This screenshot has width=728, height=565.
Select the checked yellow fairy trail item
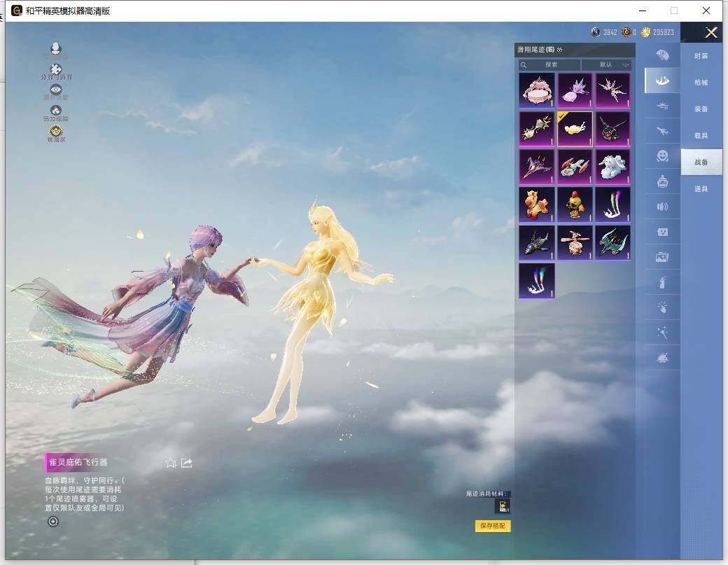point(575,129)
